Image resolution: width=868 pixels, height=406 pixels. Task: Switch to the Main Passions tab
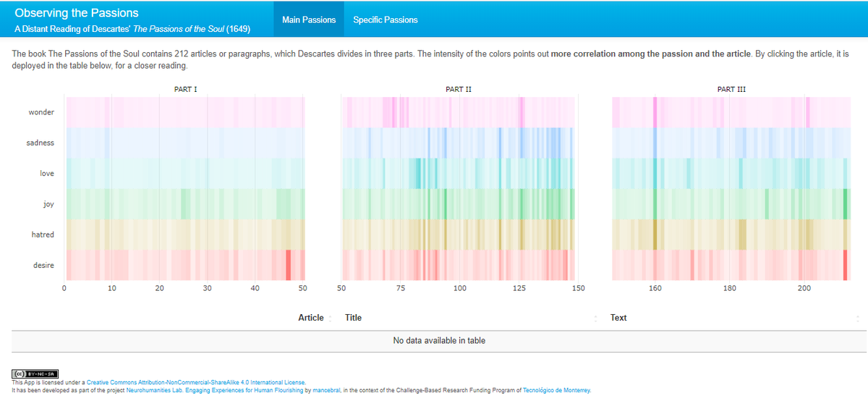[309, 20]
